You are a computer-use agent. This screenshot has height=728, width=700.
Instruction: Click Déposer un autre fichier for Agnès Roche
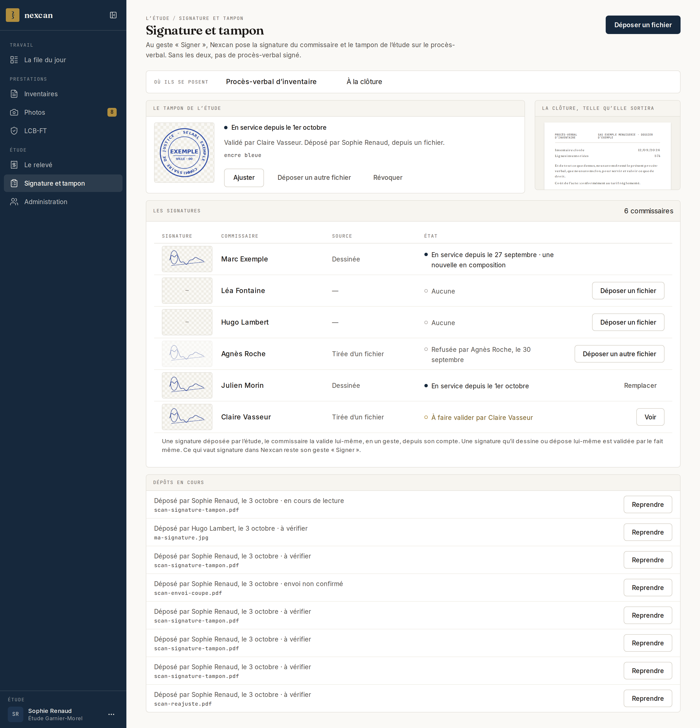click(619, 354)
